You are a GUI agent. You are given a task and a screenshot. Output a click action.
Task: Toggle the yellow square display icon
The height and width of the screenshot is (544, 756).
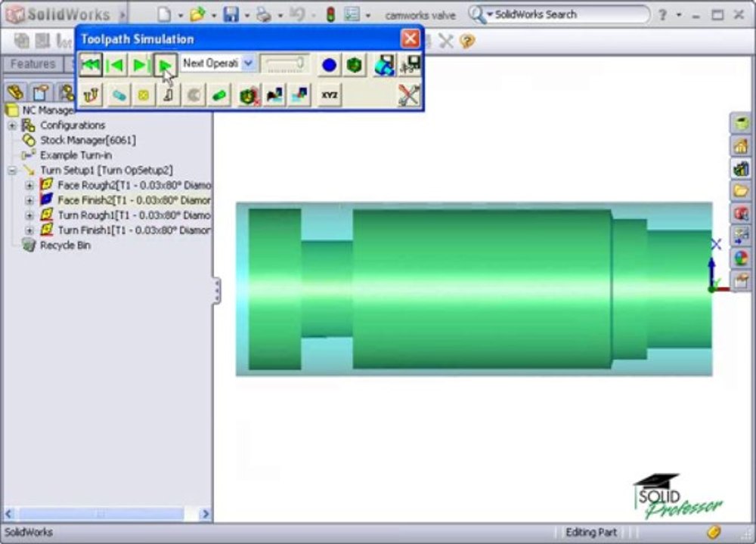tap(143, 95)
